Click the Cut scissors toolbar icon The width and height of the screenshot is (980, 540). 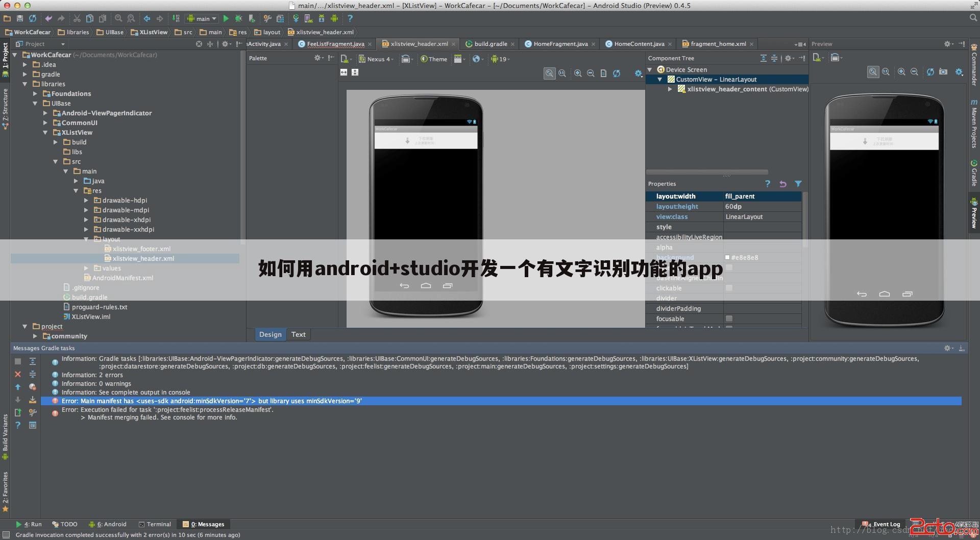pyautogui.click(x=77, y=18)
